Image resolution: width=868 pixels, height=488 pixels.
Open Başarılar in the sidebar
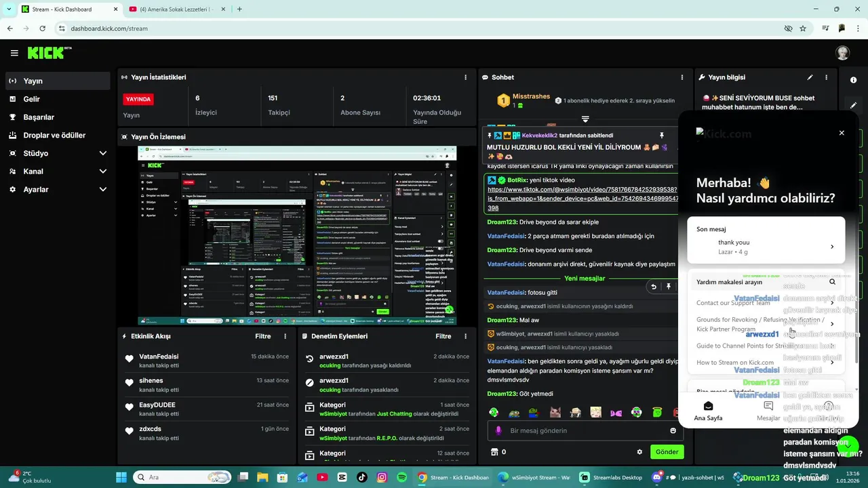57,117
